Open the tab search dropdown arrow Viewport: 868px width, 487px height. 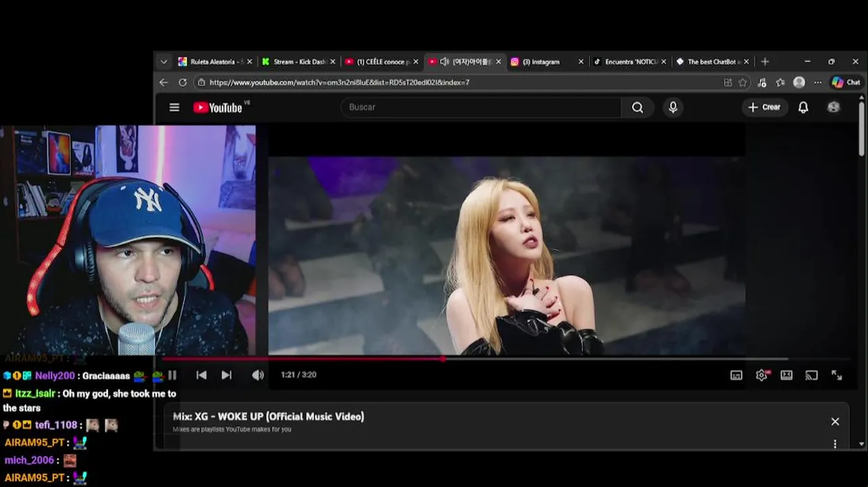point(164,62)
